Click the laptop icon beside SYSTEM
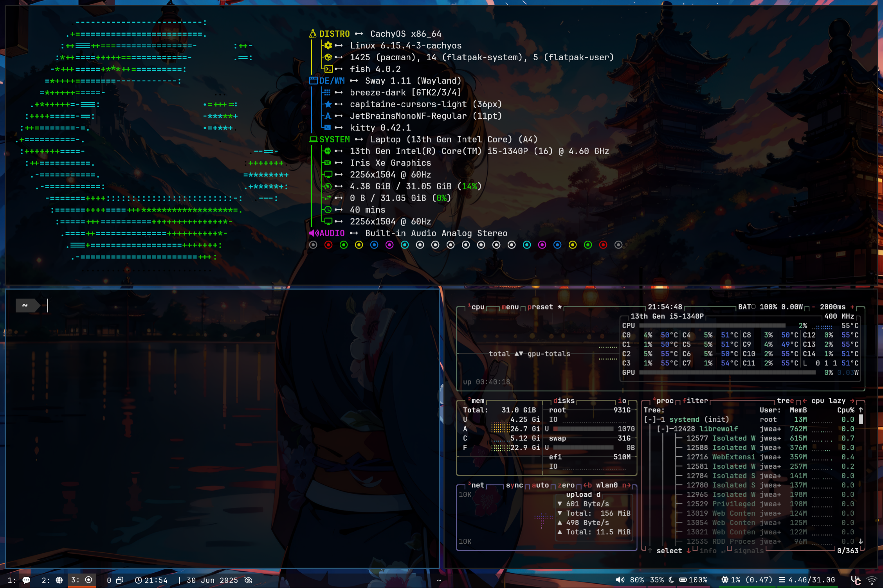 313,140
